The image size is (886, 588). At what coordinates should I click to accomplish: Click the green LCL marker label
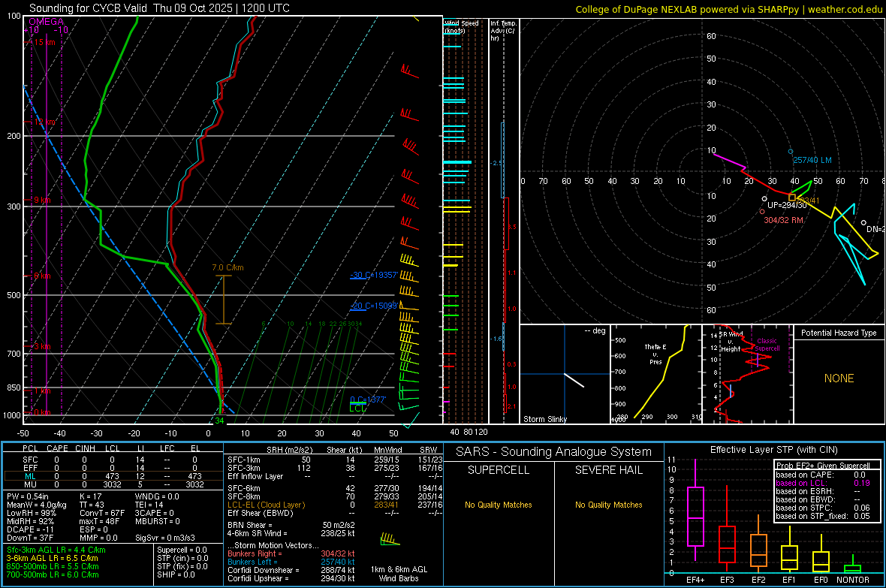[357, 408]
